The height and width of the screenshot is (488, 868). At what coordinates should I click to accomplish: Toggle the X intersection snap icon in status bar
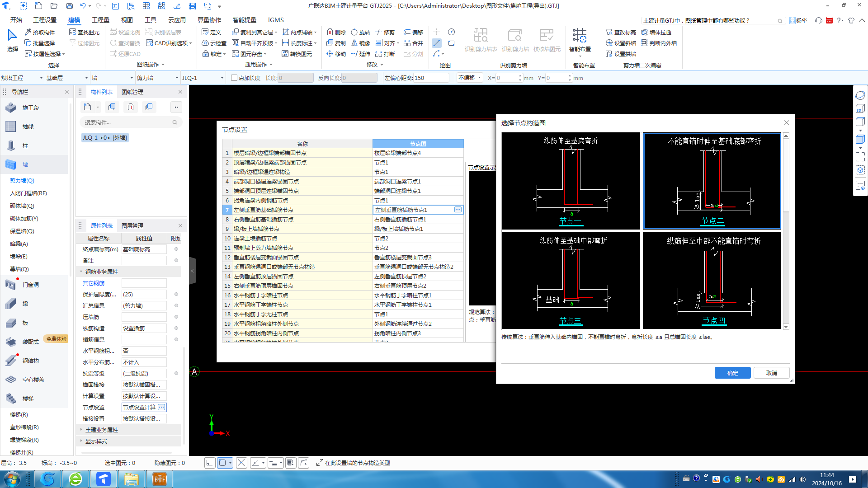[x=241, y=463]
